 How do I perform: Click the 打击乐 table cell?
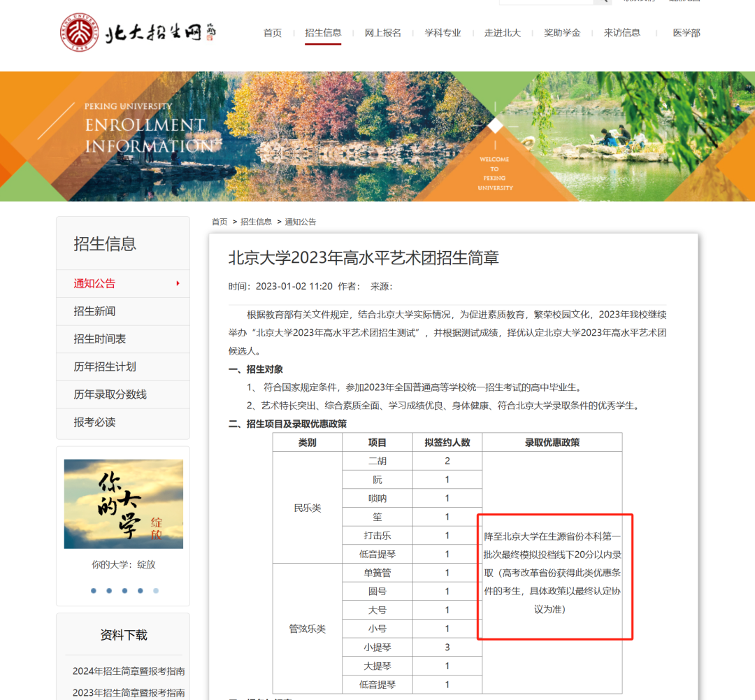click(x=377, y=535)
